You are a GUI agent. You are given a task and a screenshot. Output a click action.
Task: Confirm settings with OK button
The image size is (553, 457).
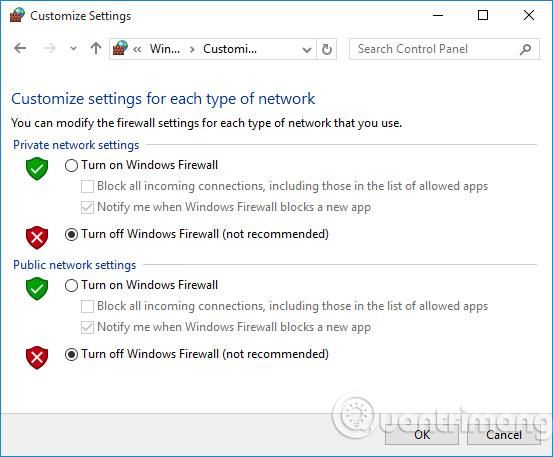click(x=422, y=435)
